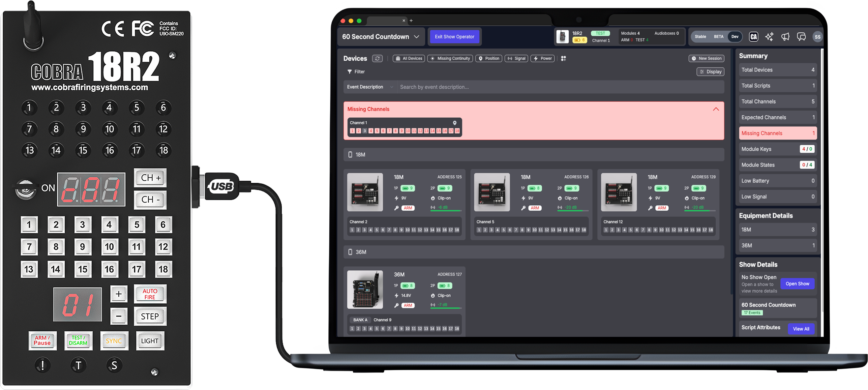Click the 18M section device icon
The image size is (868, 390).
coord(350,154)
